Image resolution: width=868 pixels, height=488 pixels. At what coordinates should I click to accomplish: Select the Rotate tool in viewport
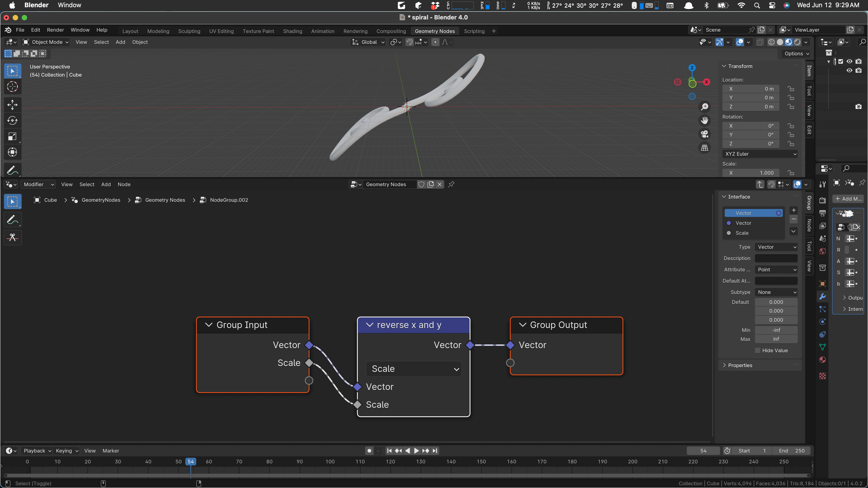[x=12, y=121]
